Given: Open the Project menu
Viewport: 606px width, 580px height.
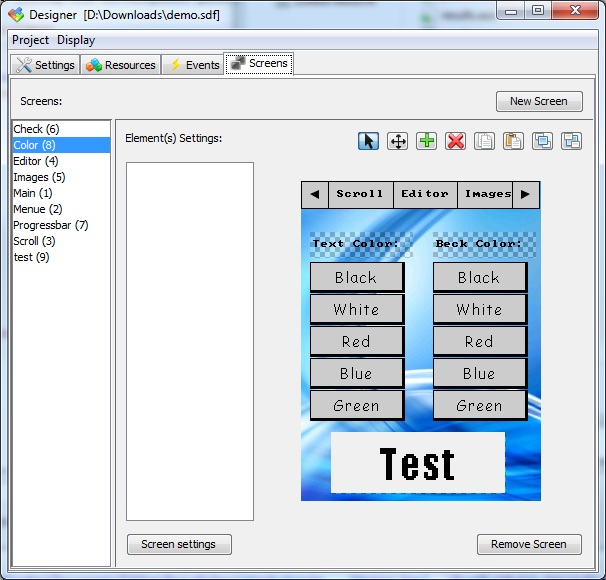Looking at the screenshot, I should pyautogui.click(x=31, y=40).
